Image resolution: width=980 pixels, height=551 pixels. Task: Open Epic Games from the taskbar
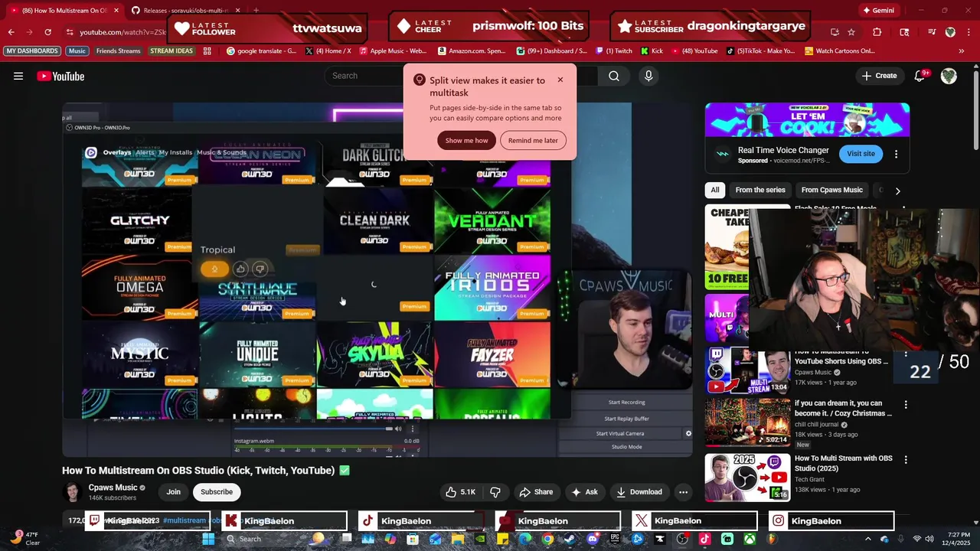pyautogui.click(x=615, y=539)
